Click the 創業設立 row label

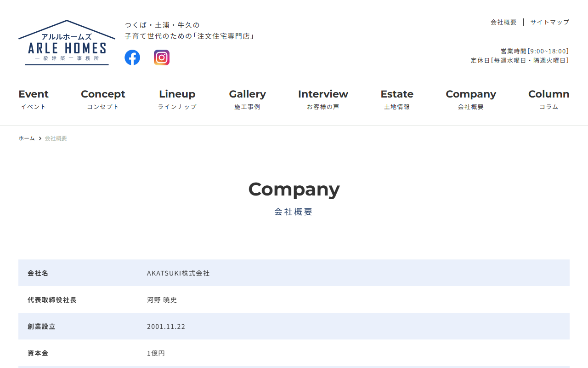coord(41,327)
